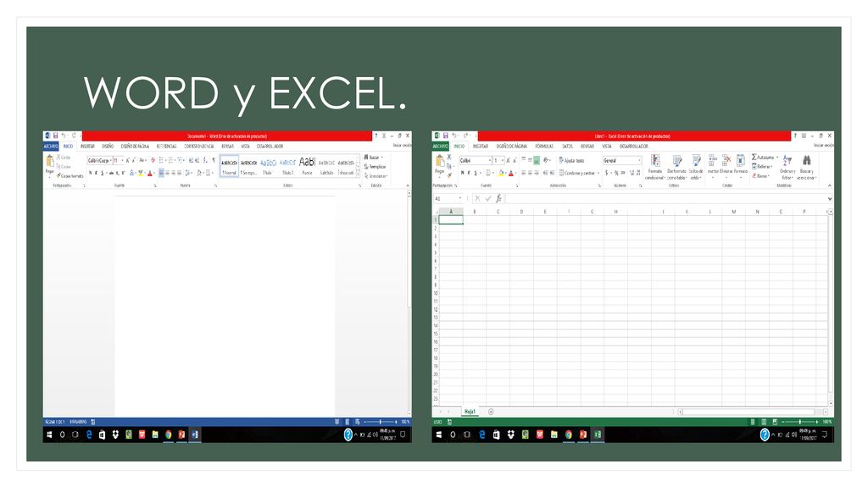The width and height of the screenshot is (868, 488).
Task: Select the Hoja1 sheet tab in Excel
Action: pos(470,412)
